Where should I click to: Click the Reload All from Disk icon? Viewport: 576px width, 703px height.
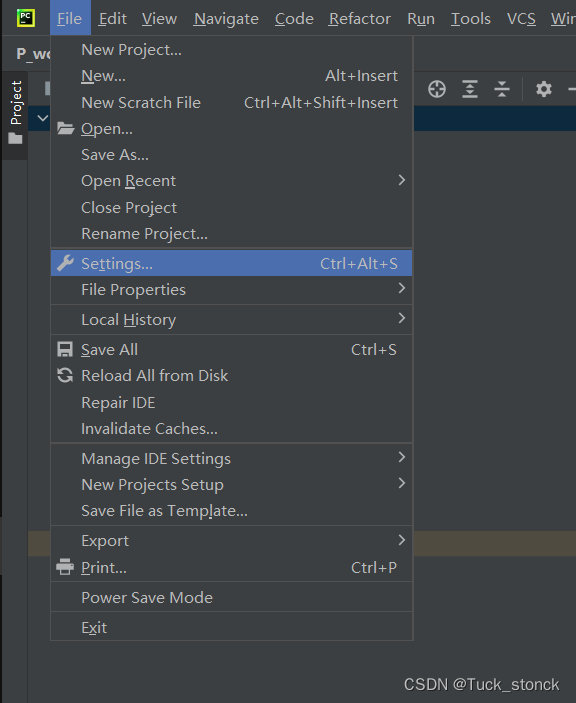tap(65, 375)
